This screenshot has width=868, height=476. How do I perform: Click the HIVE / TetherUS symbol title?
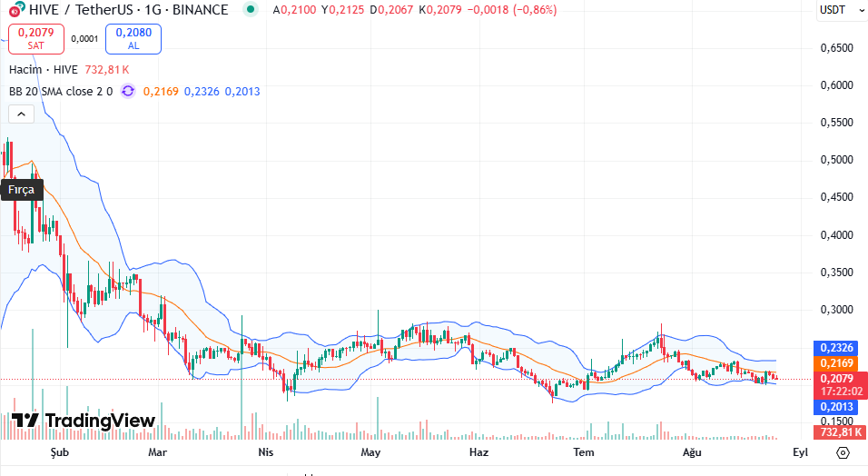tap(128, 9)
